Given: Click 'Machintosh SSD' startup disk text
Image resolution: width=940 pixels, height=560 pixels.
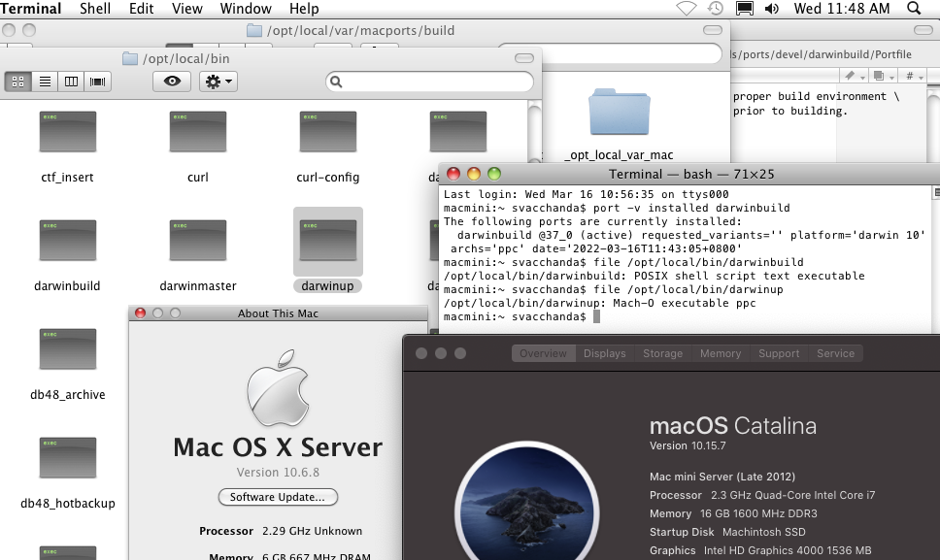Looking at the screenshot, I should pos(763,532).
